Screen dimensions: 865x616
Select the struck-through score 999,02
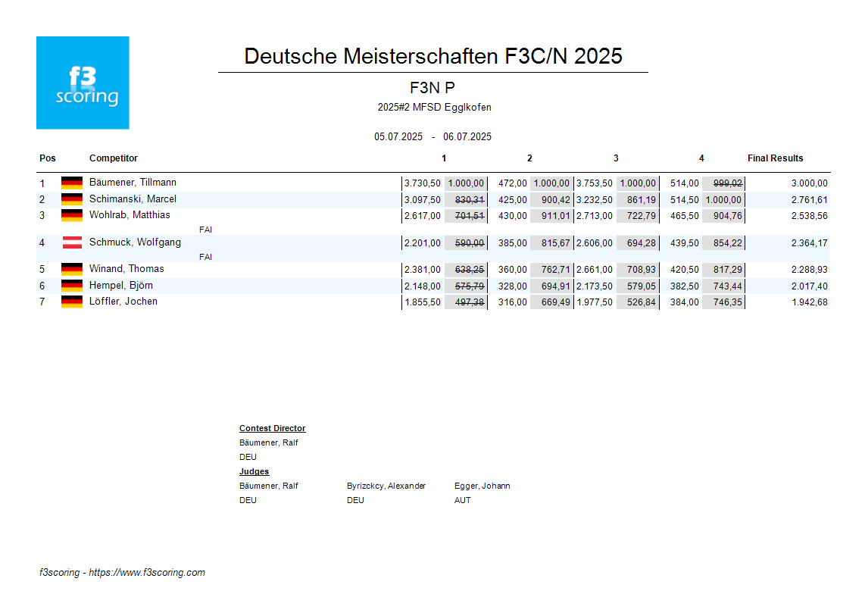click(x=727, y=183)
